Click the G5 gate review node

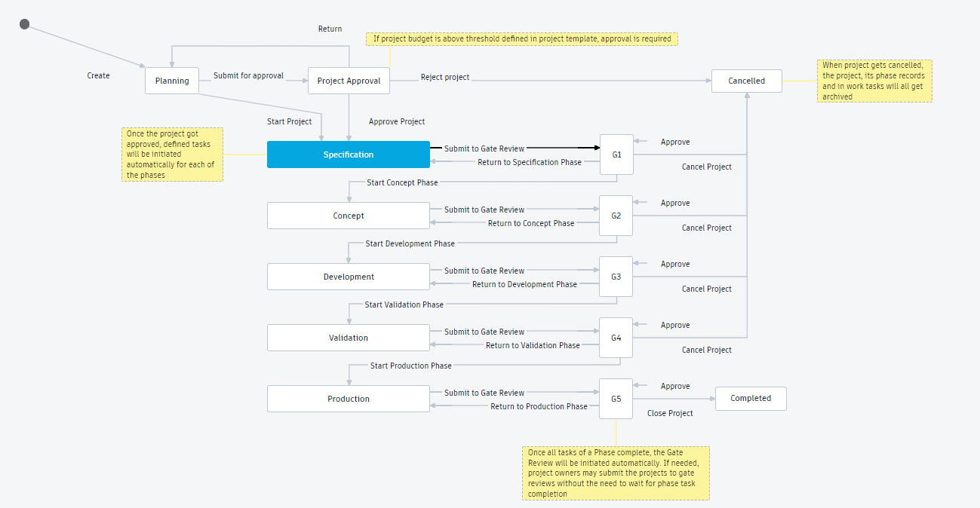coord(616,399)
